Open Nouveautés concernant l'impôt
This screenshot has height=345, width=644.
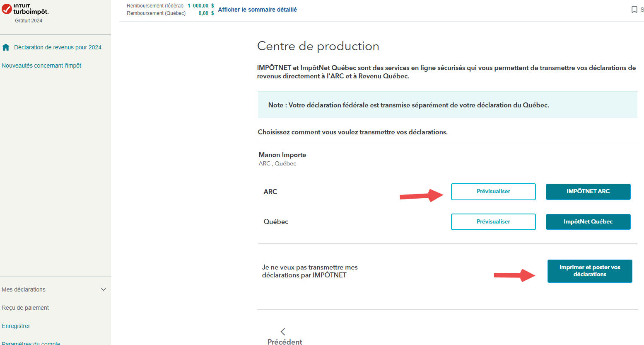pos(41,66)
